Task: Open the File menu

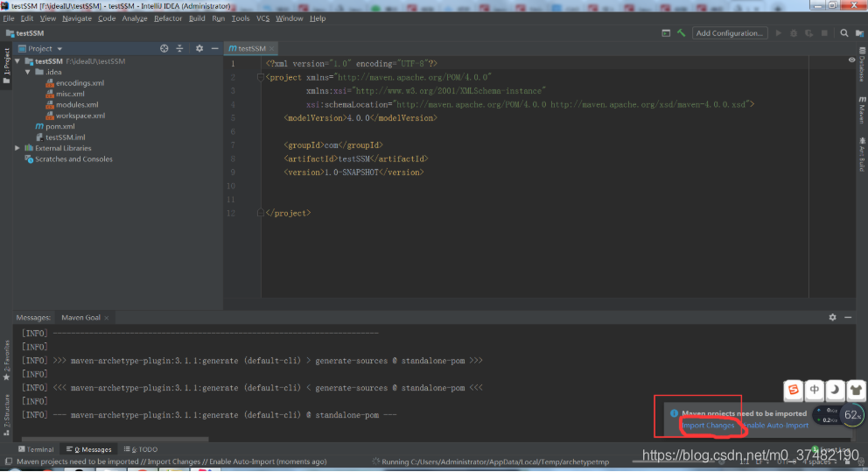Action: pyautogui.click(x=8, y=18)
